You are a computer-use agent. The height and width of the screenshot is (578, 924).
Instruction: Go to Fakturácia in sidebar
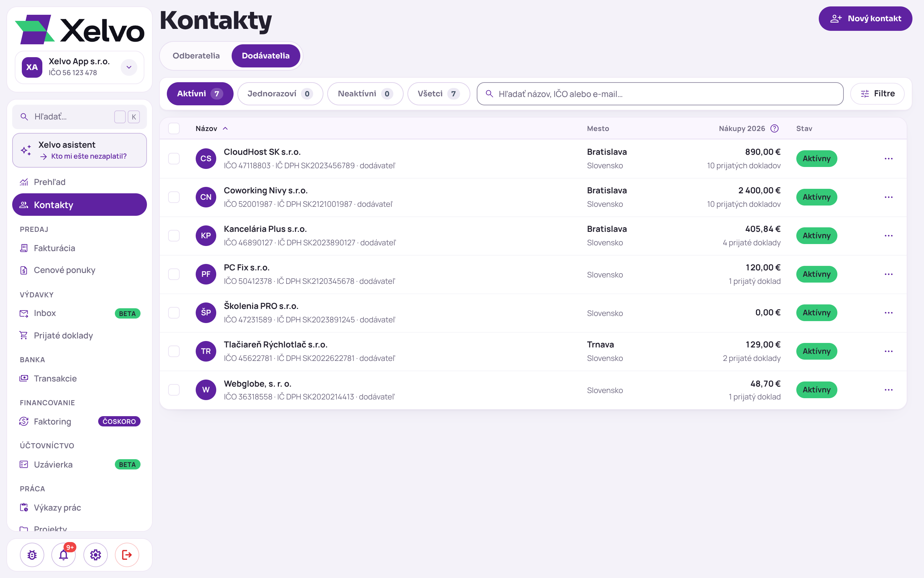[80, 248]
